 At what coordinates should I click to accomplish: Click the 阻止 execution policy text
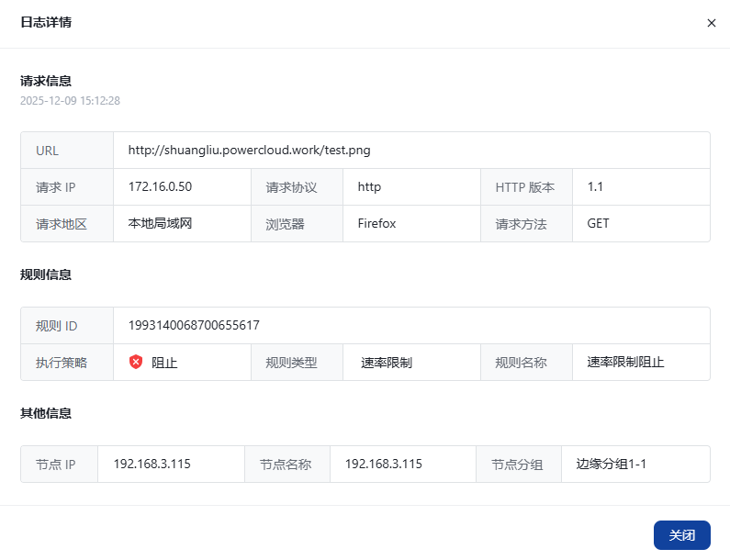tap(164, 363)
